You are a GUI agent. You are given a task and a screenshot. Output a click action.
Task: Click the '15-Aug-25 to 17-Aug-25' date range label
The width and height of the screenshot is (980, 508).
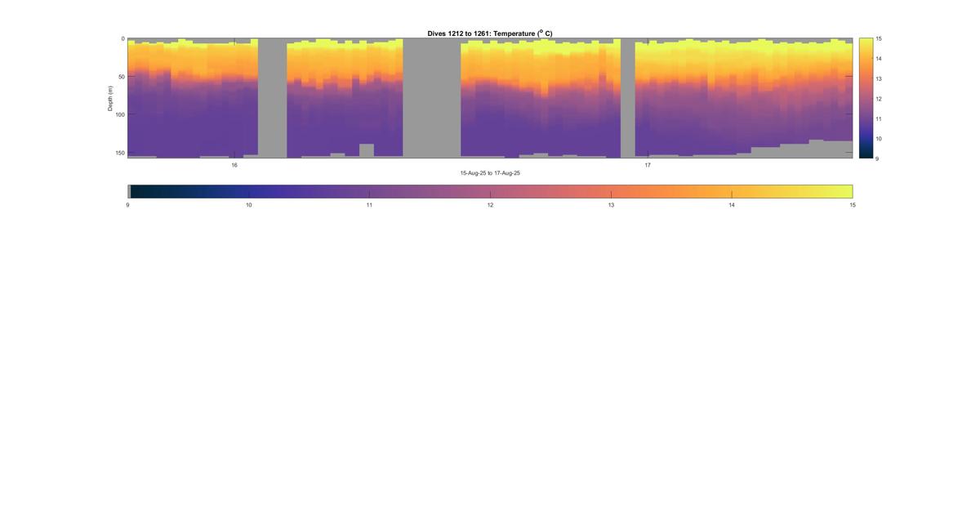(490, 173)
